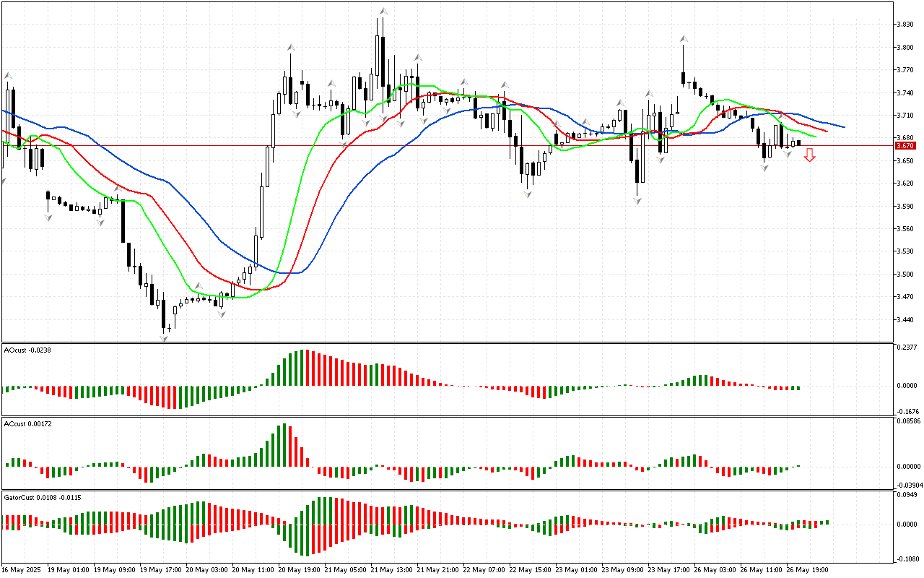Click the red 3.670 current price tag
The height and width of the screenshot is (578, 924).
pos(905,145)
